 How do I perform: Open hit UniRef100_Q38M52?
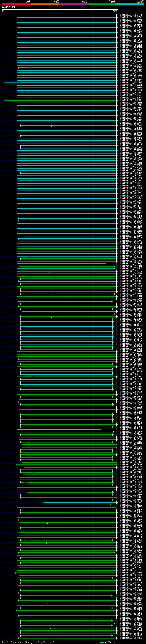pos(131,17)
